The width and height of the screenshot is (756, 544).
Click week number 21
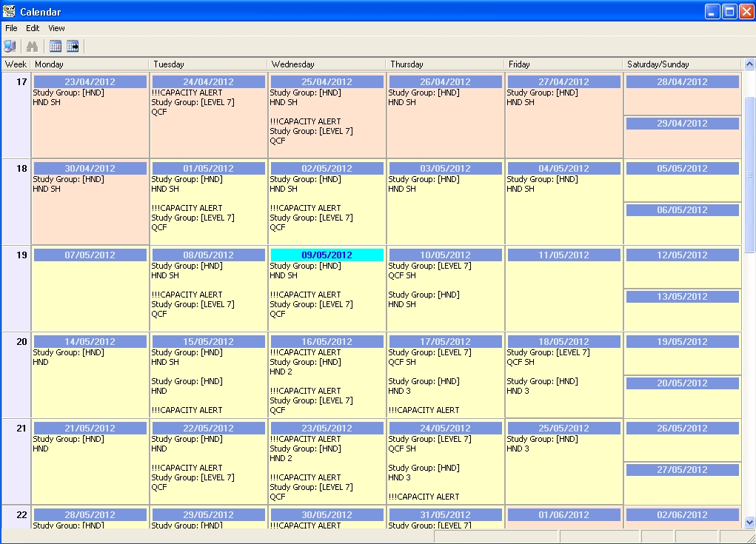click(21, 429)
